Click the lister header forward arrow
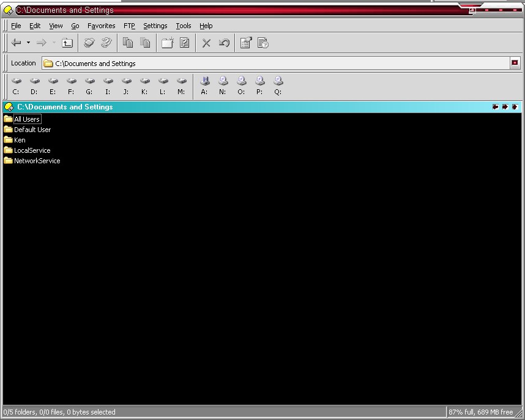525x420 pixels. pos(505,107)
